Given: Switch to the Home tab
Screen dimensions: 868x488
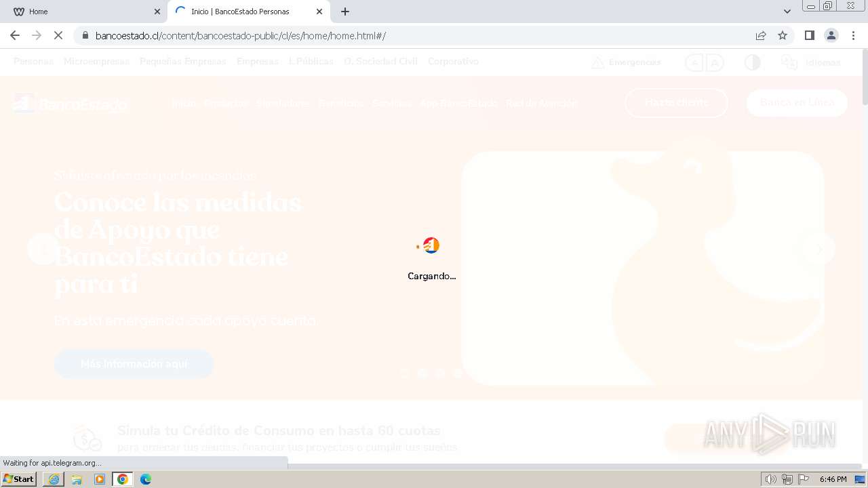Looking at the screenshot, I should [85, 12].
